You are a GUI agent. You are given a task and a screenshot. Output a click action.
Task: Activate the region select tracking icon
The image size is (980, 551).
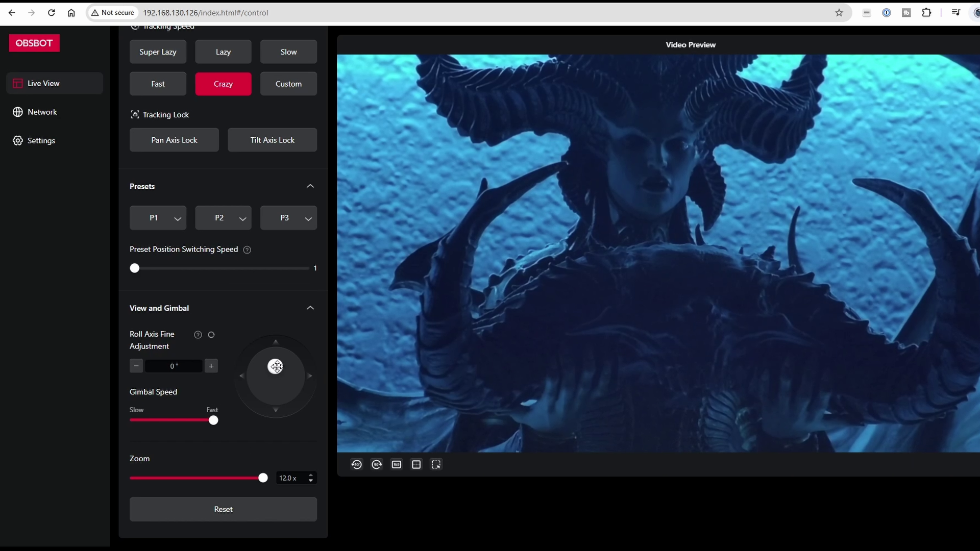pyautogui.click(x=436, y=464)
